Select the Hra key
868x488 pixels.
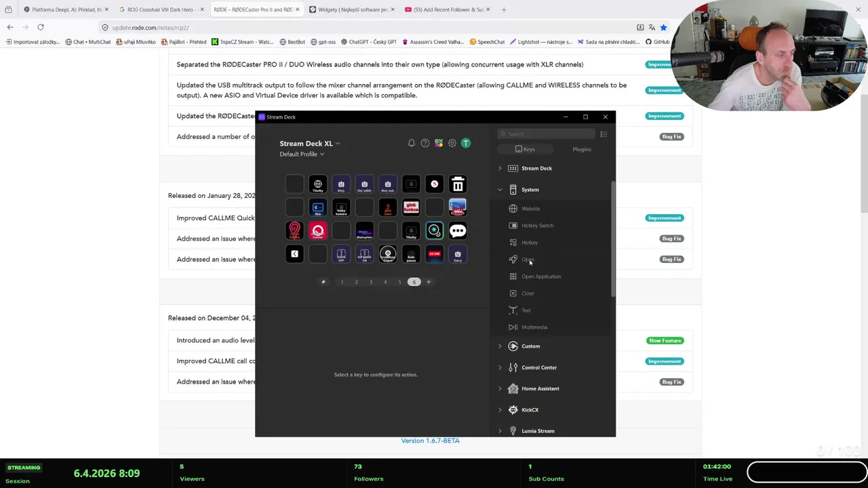318,207
